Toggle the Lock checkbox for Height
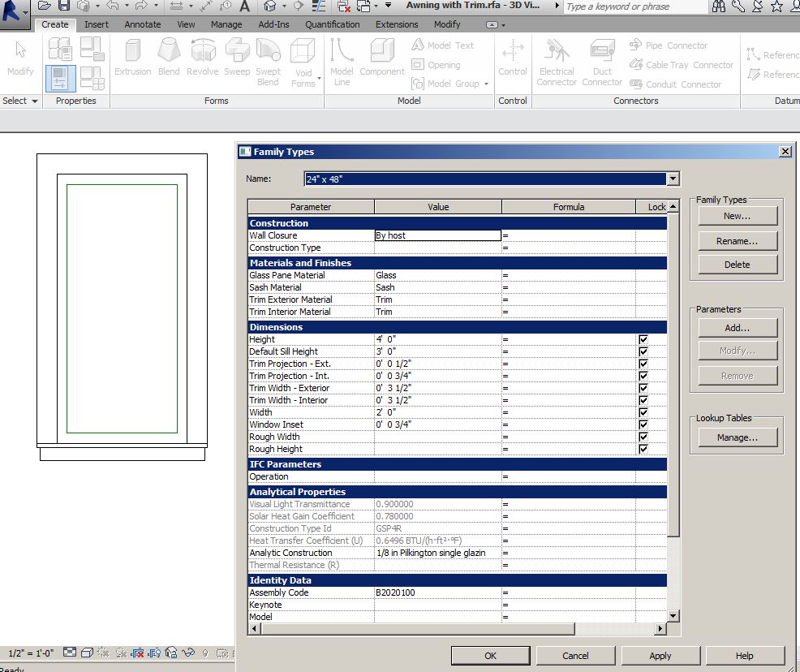This screenshot has height=672, width=800. (x=643, y=339)
